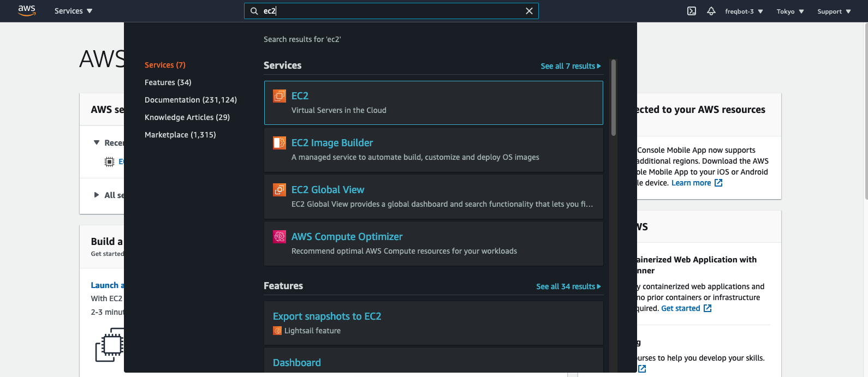Open the Support dropdown menu
Image resolution: width=868 pixels, height=377 pixels.
pos(834,11)
